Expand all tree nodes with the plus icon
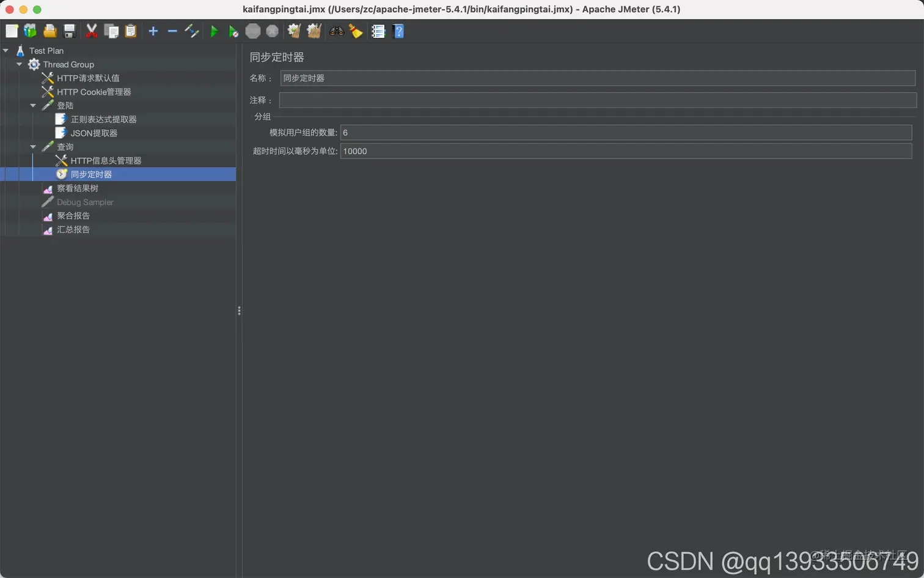This screenshot has width=924, height=578. coord(153,31)
